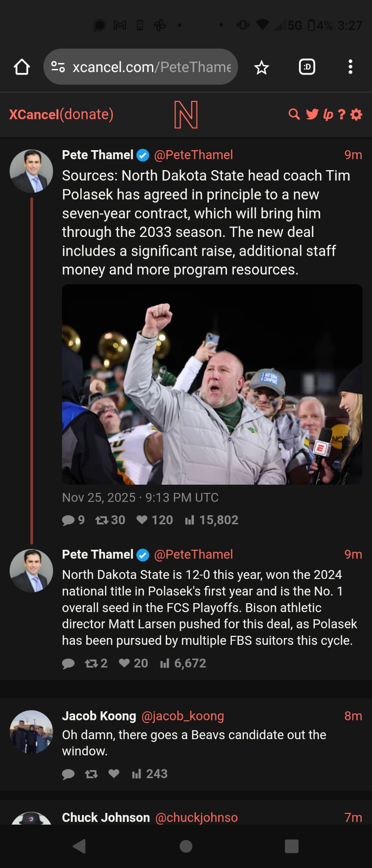Tap the site settings icon in address bar

58,67
